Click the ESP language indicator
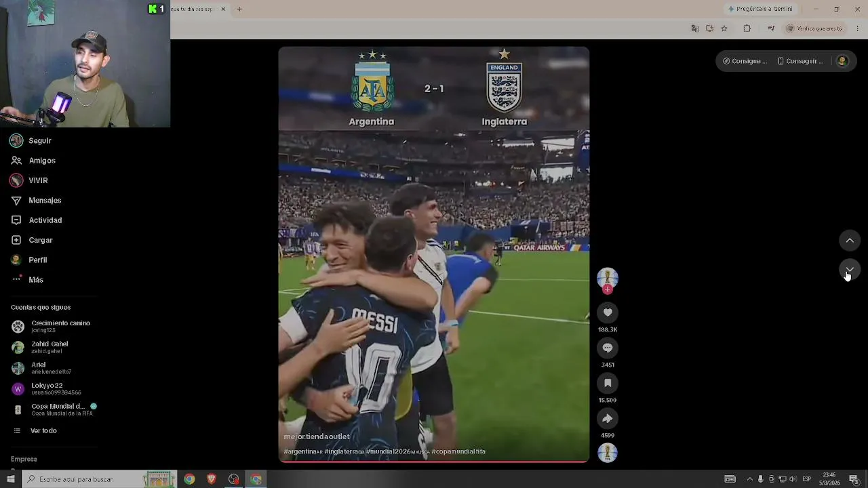 pyautogui.click(x=806, y=479)
